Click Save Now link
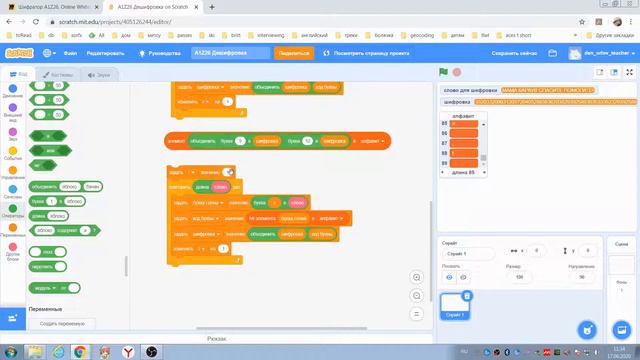 pos(514,53)
